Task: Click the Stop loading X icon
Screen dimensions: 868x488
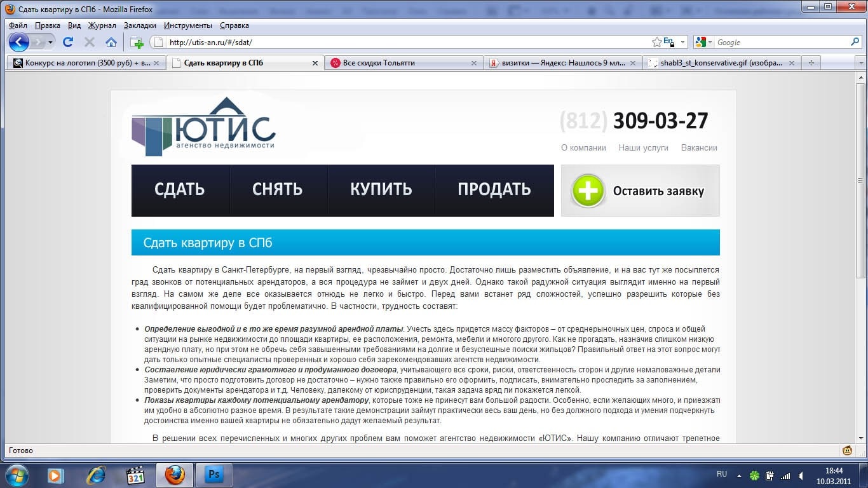Action: pos(90,42)
